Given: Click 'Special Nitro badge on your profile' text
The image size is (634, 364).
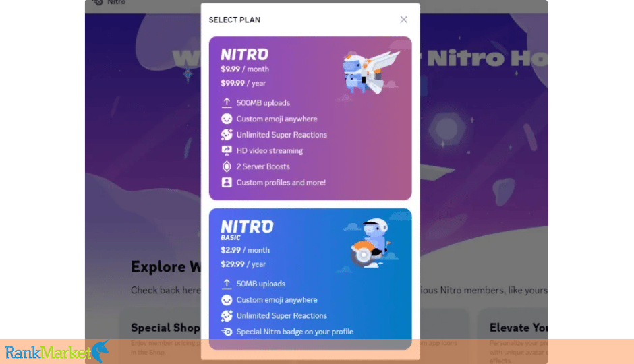Looking at the screenshot, I should tap(295, 332).
